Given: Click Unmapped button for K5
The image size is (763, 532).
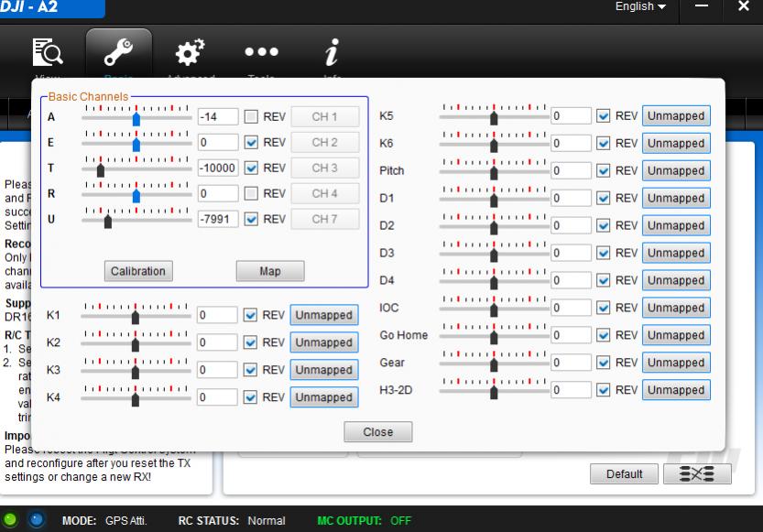Looking at the screenshot, I should coord(676,115).
